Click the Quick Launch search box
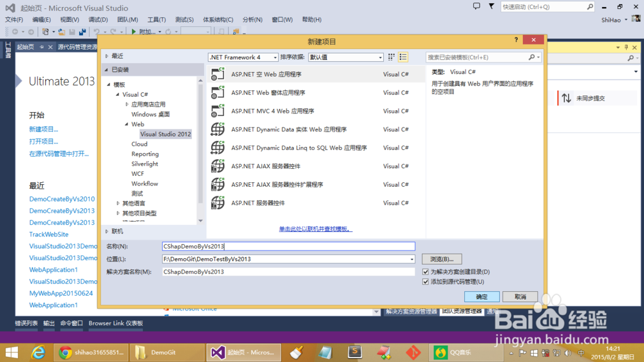Screen dimensions: 644x362 tap(547, 6)
